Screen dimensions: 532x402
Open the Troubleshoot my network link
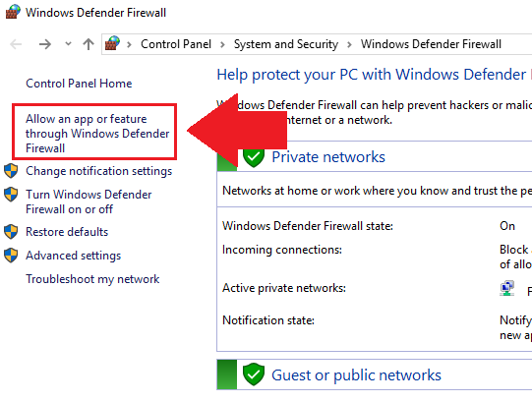tap(92, 279)
